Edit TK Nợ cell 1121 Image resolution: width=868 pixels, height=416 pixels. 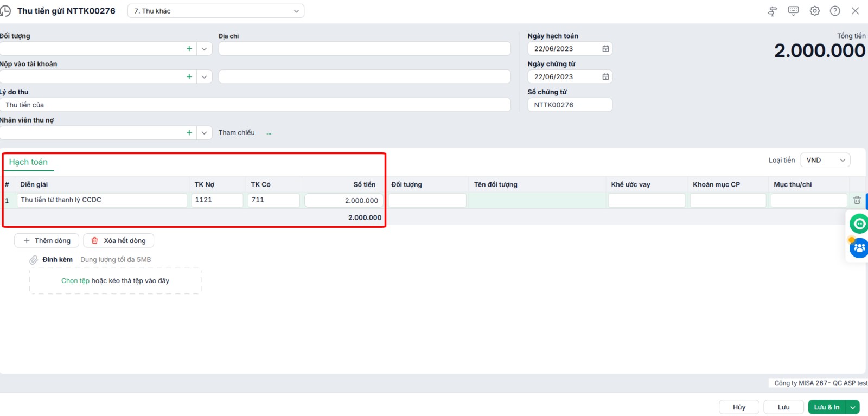pos(217,200)
